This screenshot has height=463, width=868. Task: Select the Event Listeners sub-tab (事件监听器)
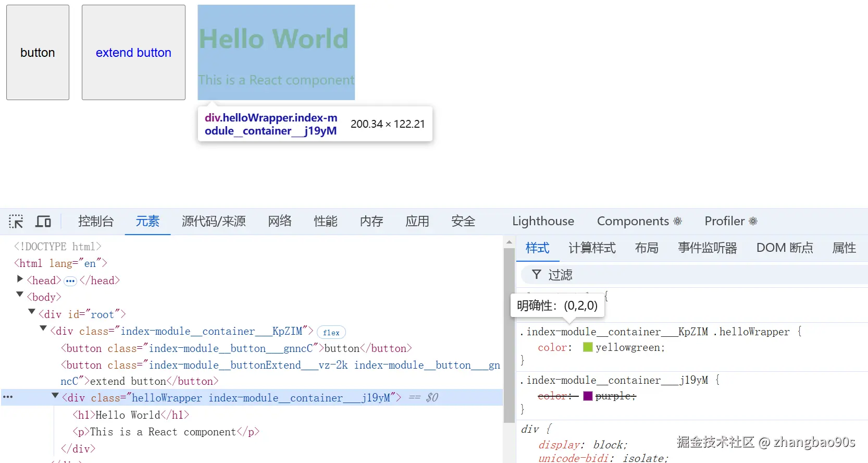708,248
